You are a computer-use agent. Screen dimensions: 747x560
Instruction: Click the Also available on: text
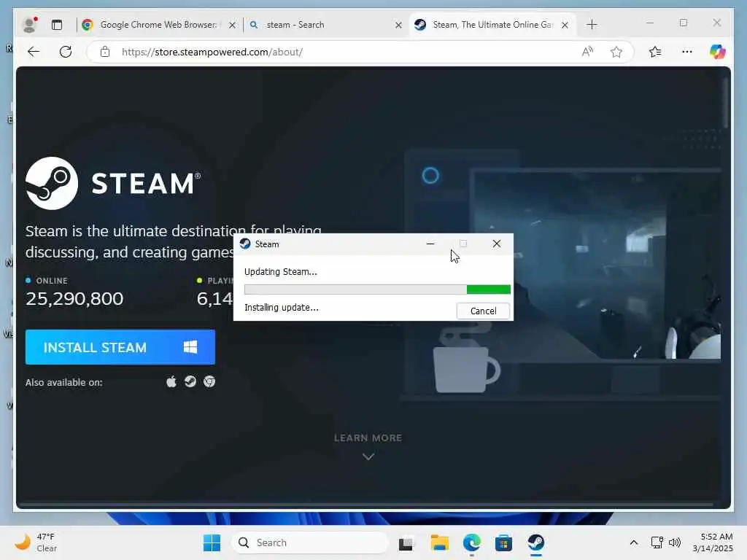point(64,382)
